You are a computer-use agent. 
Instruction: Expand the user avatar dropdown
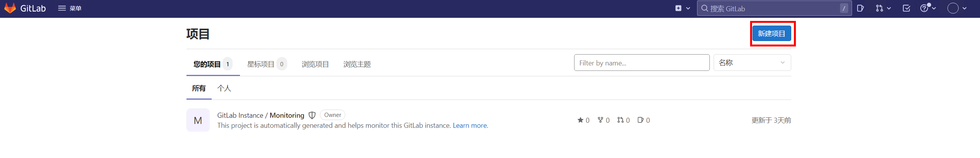tap(957, 8)
